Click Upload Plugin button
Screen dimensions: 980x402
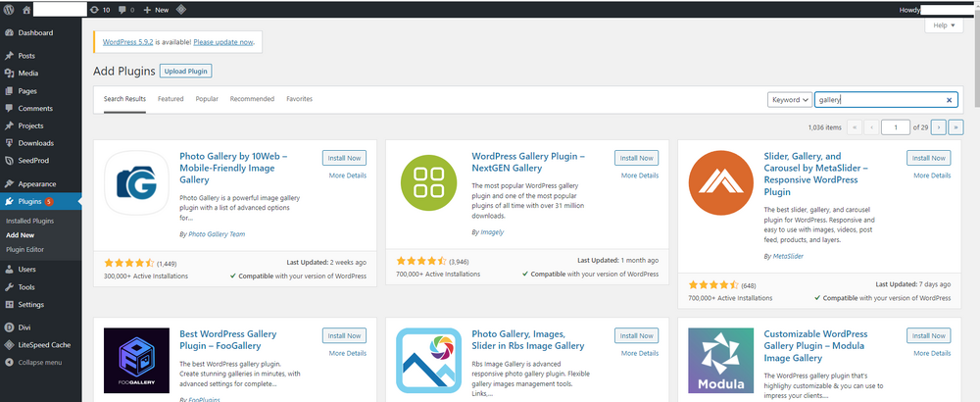pyautogui.click(x=185, y=72)
